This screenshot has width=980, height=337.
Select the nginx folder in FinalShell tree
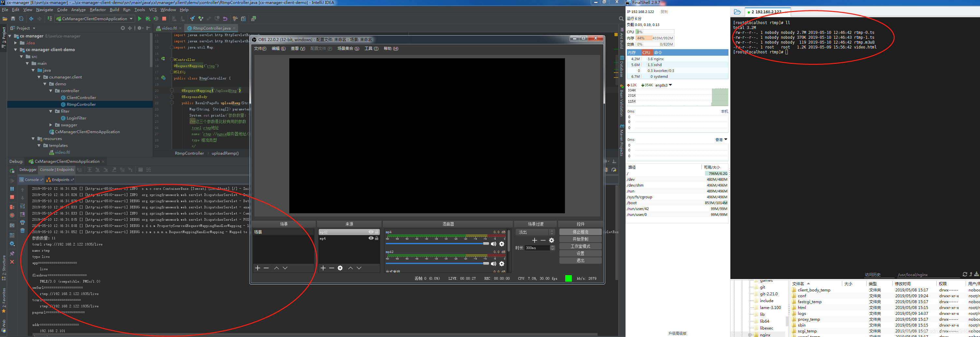tap(765, 335)
